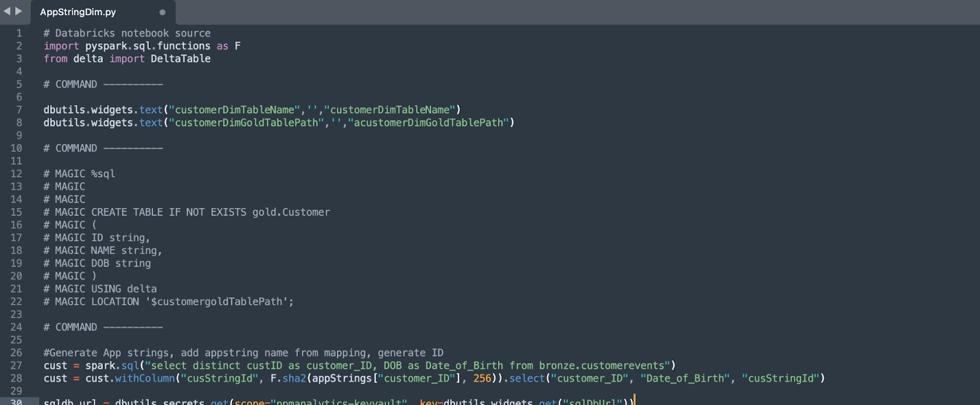
Task: Click the 'pyspark.sql.functions' import text
Action: [148, 46]
